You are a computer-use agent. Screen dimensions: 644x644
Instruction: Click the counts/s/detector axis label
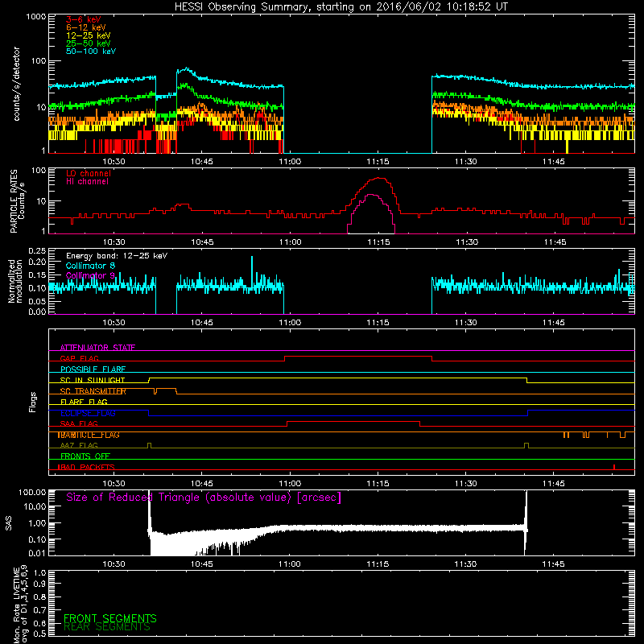(17, 84)
